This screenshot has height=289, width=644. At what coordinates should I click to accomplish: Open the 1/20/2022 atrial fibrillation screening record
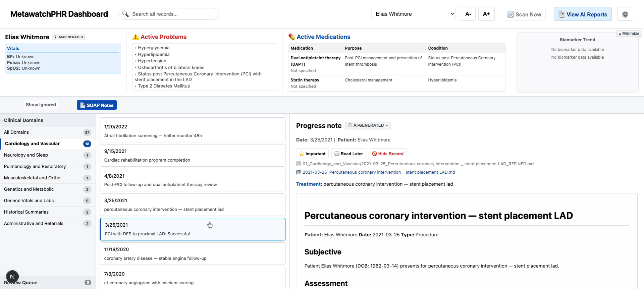pyautogui.click(x=193, y=131)
